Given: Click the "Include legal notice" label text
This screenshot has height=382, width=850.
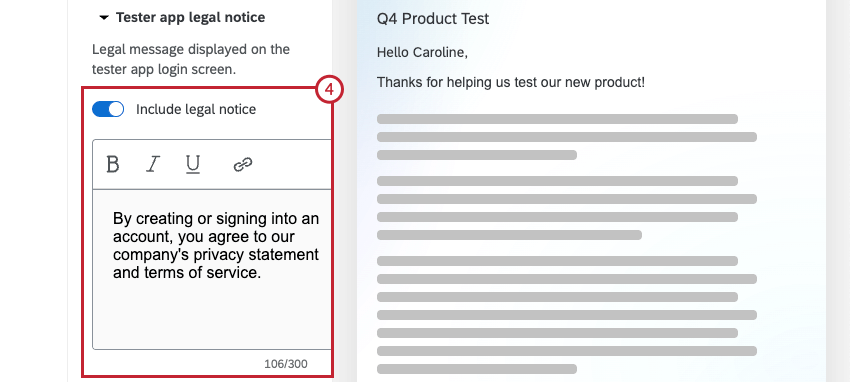Looking at the screenshot, I should click(196, 109).
